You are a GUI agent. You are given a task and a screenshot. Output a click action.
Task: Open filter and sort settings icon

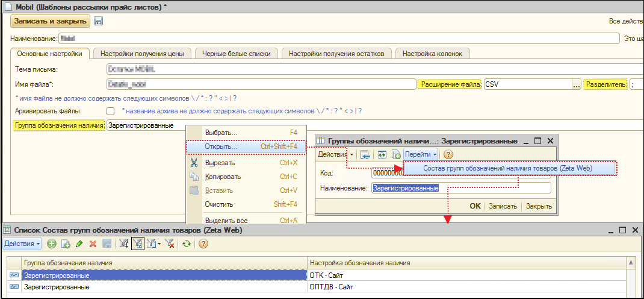(x=123, y=244)
